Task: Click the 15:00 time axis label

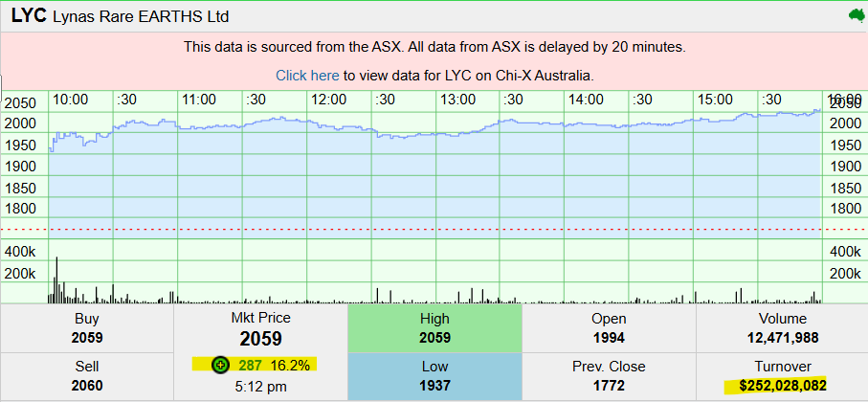Action: click(x=715, y=100)
